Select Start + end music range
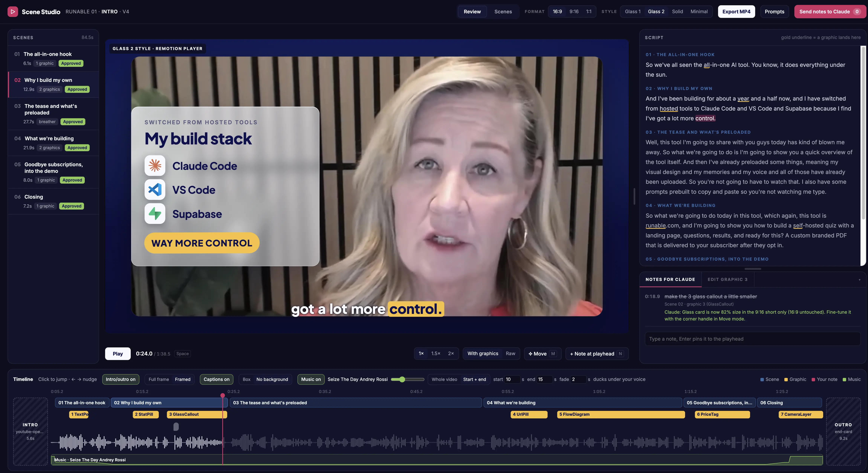This screenshot has height=473, width=868. point(474,379)
